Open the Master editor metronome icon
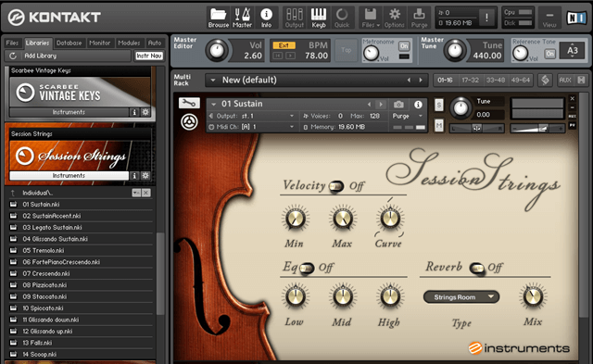This screenshot has height=364, width=593. (x=242, y=18)
